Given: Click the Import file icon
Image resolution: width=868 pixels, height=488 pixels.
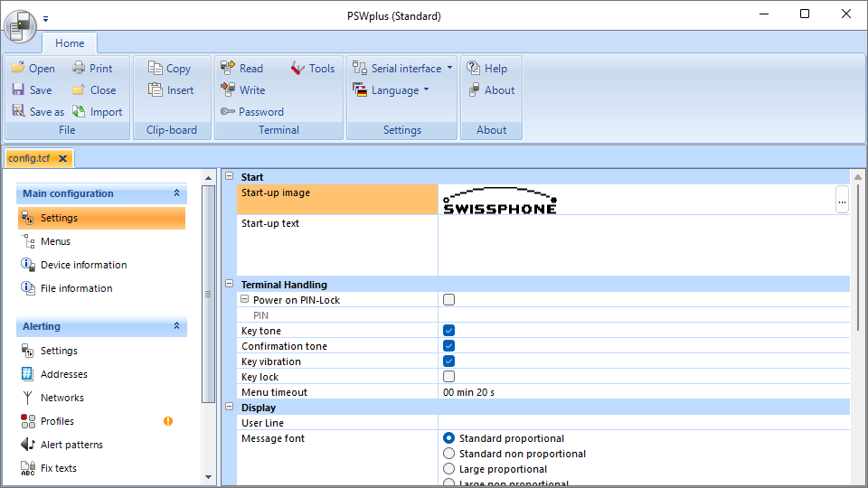Looking at the screenshot, I should (79, 112).
